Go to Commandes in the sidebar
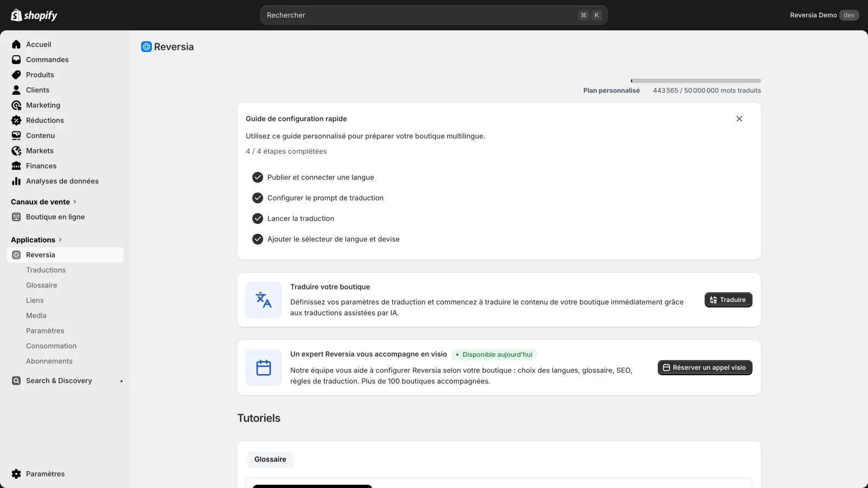The width and height of the screenshot is (868, 488). tap(65, 60)
